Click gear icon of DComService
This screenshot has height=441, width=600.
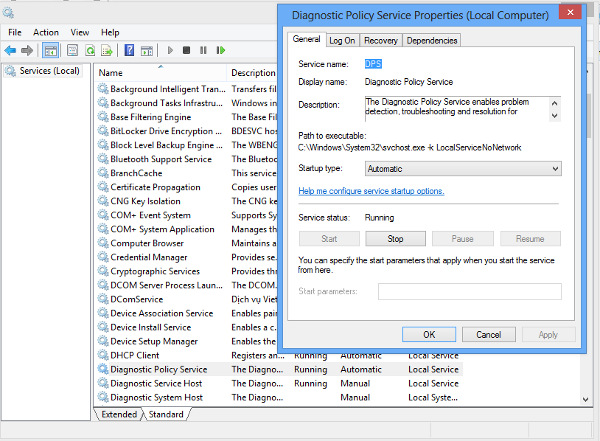tap(103, 299)
